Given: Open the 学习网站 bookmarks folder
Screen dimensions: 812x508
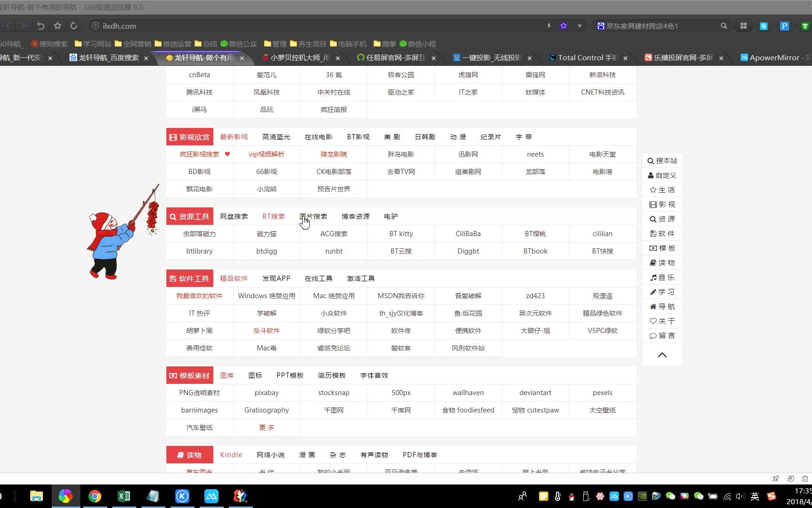Looking at the screenshot, I should coord(93,44).
